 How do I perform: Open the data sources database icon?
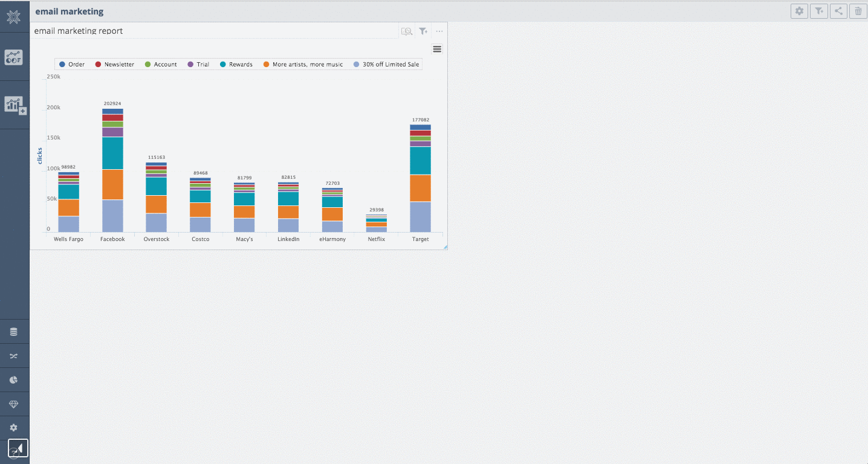pos(14,332)
